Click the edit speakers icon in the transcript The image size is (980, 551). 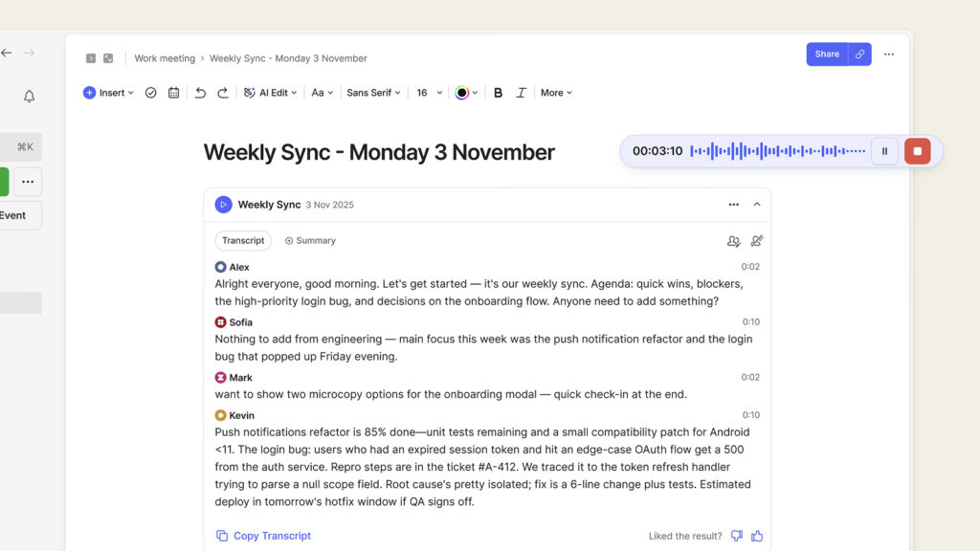pyautogui.click(x=733, y=241)
